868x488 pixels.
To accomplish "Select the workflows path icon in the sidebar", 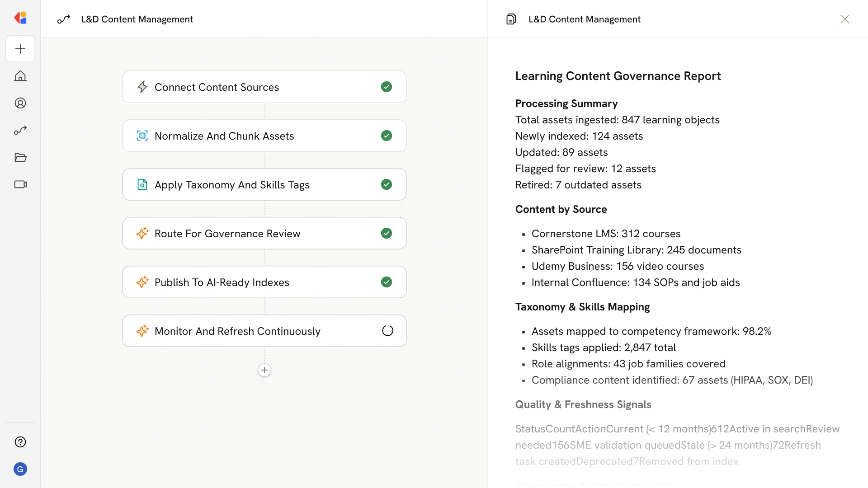I will (20, 130).
